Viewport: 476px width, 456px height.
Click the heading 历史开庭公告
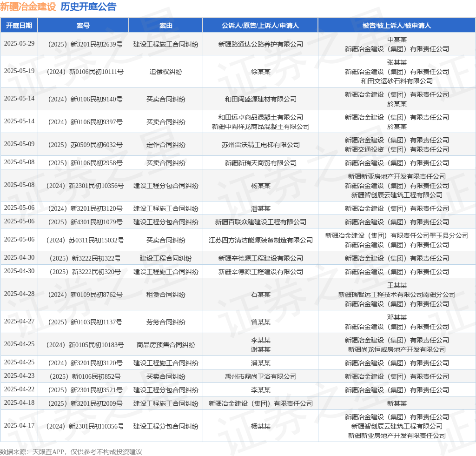[88, 7]
